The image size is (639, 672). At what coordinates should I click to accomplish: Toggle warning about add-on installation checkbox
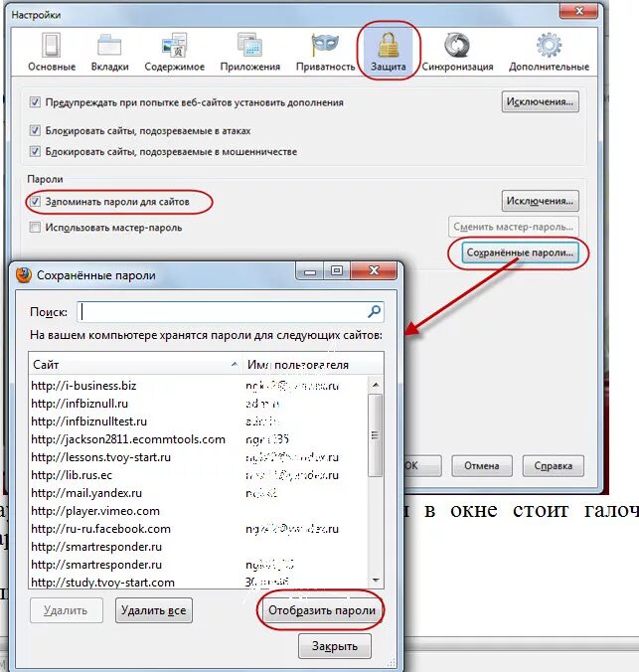pos(35,102)
